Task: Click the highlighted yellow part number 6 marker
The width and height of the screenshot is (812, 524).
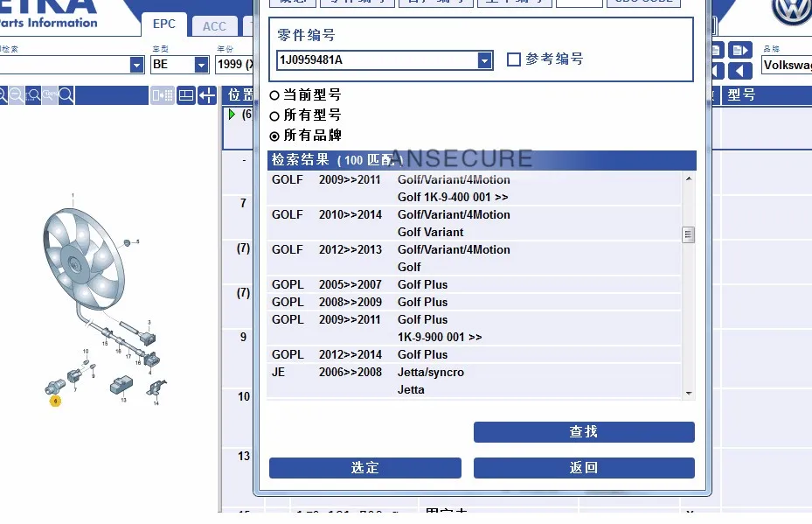Action: pyautogui.click(x=55, y=401)
